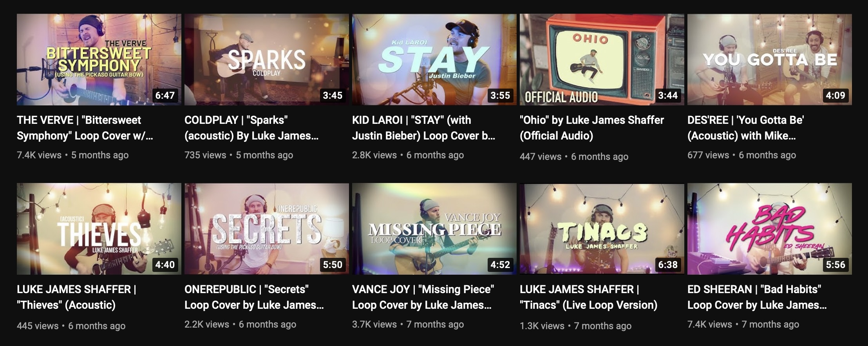Click the "Tinacs" (Live Loop Version) title
Image resolution: width=868 pixels, height=346 pixels.
coord(589,297)
